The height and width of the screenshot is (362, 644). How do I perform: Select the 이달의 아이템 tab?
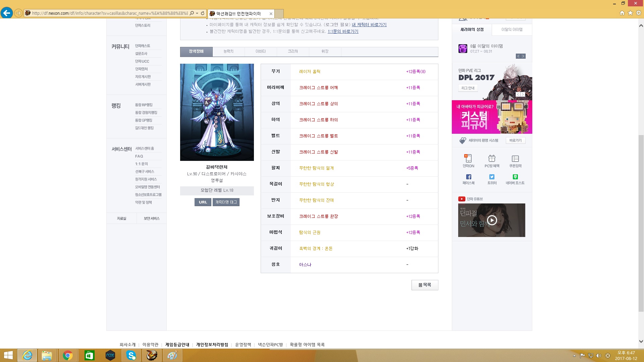click(512, 29)
